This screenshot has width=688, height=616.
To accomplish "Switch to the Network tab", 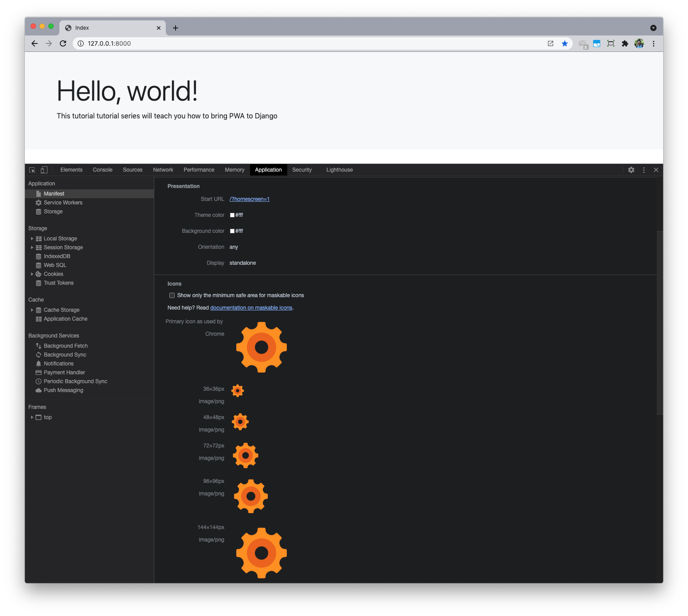I will [163, 170].
